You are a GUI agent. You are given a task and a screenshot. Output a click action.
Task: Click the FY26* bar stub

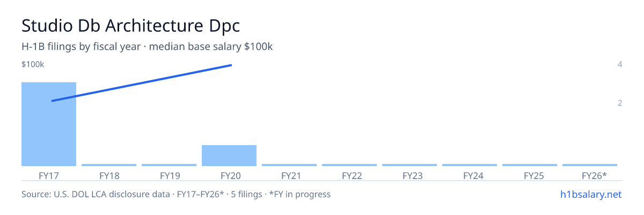[590, 165]
